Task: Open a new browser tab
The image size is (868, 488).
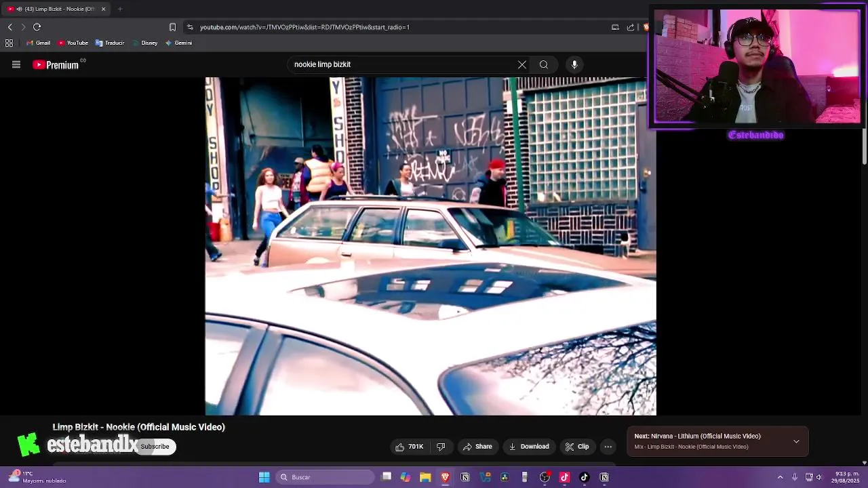Action: click(120, 9)
